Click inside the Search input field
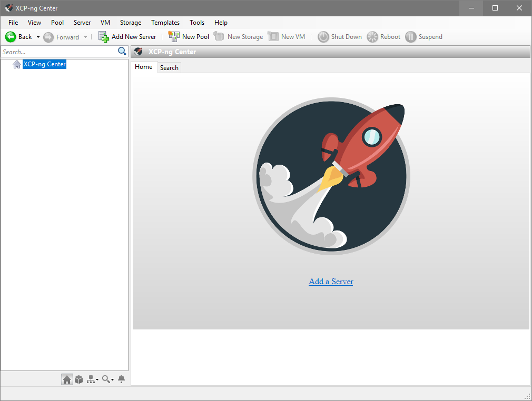Image resolution: width=532 pixels, height=401 pixels. pyautogui.click(x=59, y=52)
